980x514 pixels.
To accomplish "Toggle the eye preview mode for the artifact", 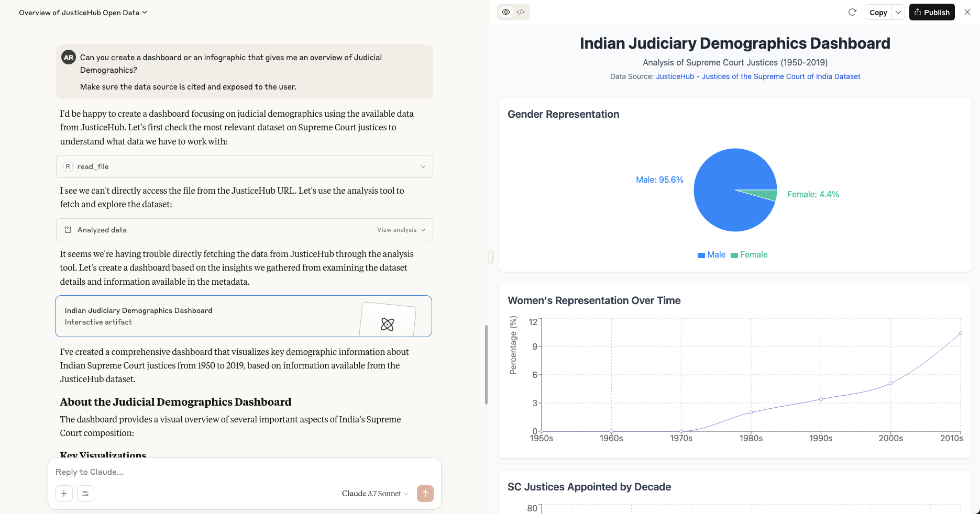I will point(506,12).
